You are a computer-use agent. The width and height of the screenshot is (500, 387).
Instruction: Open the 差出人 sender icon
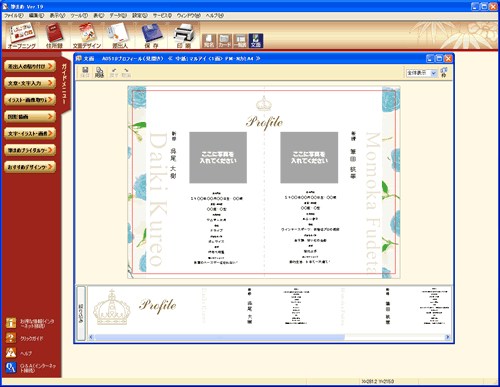[x=119, y=35]
